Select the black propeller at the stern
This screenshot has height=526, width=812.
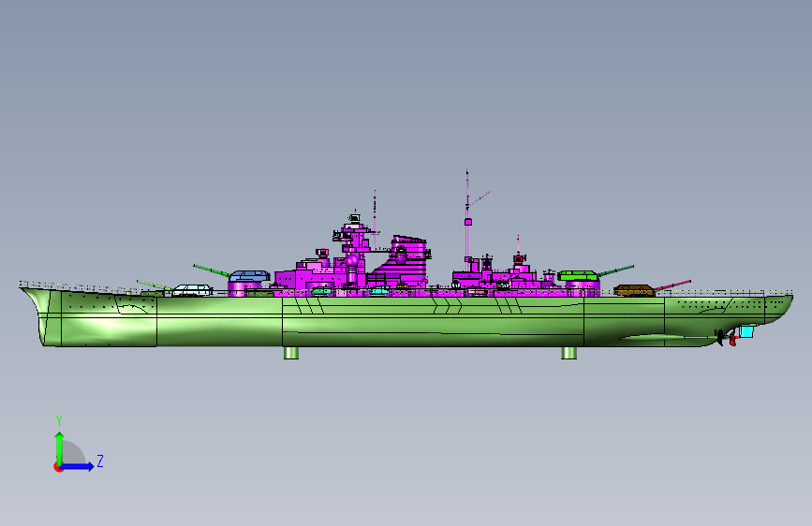tap(720, 338)
